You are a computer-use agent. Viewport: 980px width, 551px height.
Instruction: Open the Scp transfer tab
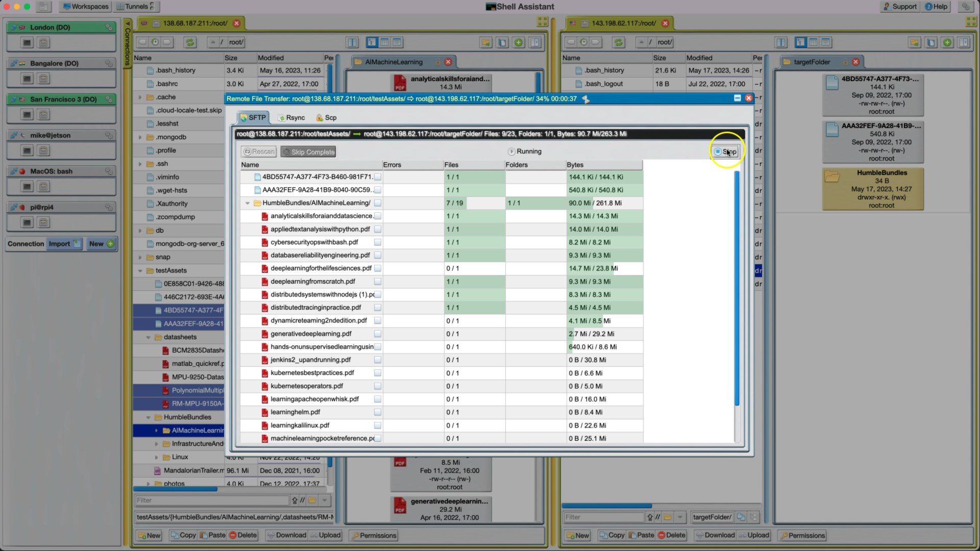pyautogui.click(x=326, y=117)
